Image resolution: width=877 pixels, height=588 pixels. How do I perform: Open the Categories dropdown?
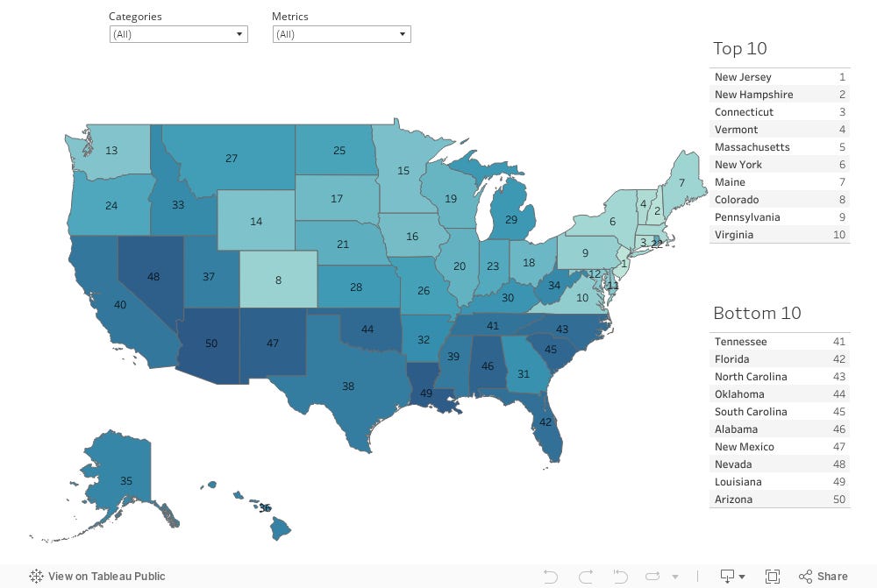178,34
